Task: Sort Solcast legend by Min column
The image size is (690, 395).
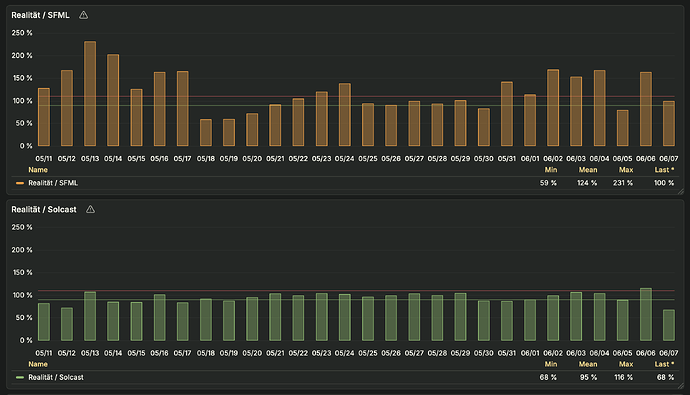Action: 551,364
